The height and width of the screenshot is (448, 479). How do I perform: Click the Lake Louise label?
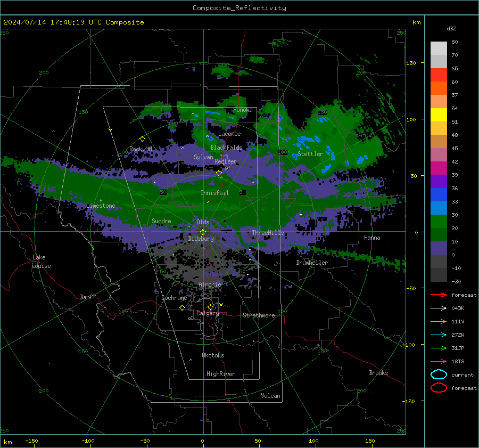pos(41,262)
